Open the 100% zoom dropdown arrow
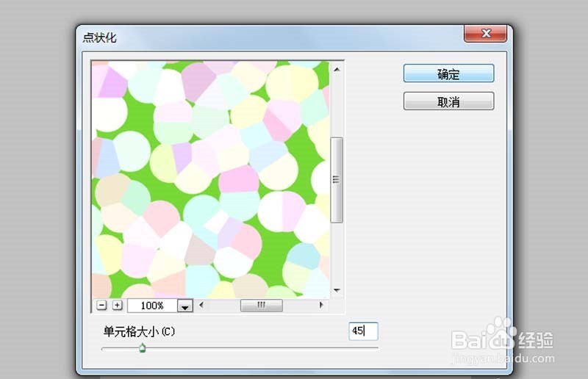 click(x=185, y=306)
